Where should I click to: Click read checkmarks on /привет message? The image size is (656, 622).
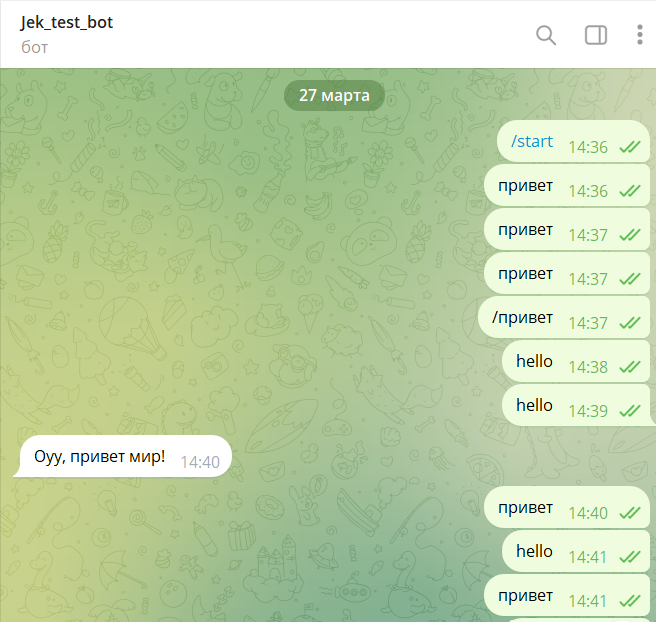coord(630,323)
